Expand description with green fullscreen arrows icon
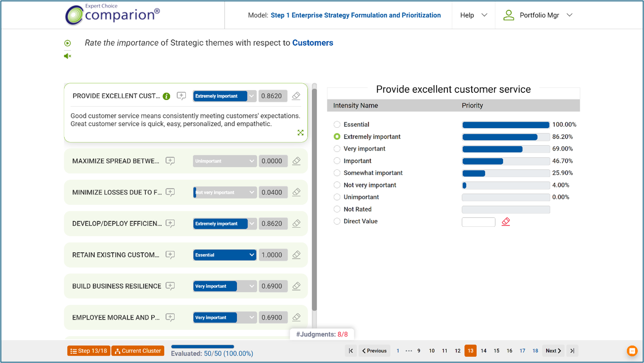 tap(300, 133)
